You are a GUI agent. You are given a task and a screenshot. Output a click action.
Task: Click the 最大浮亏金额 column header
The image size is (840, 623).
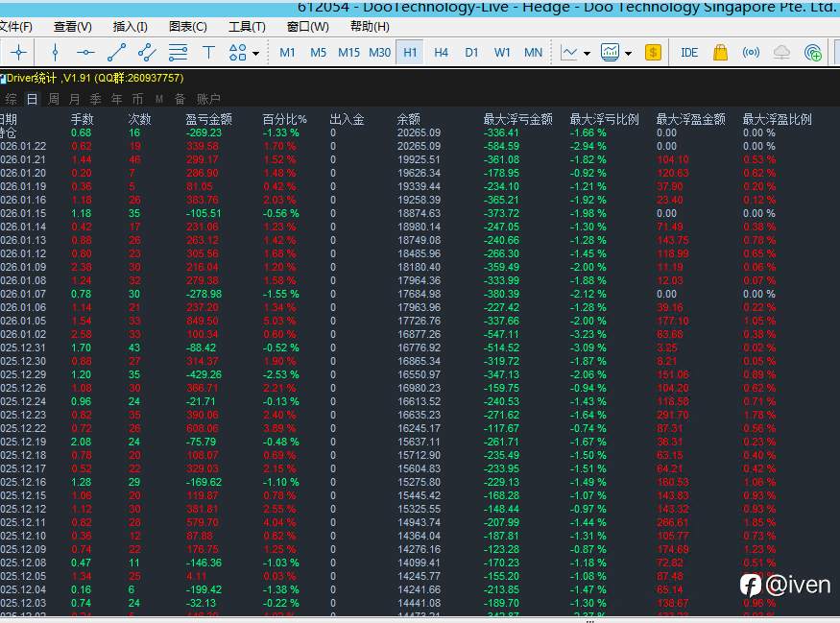(x=517, y=119)
